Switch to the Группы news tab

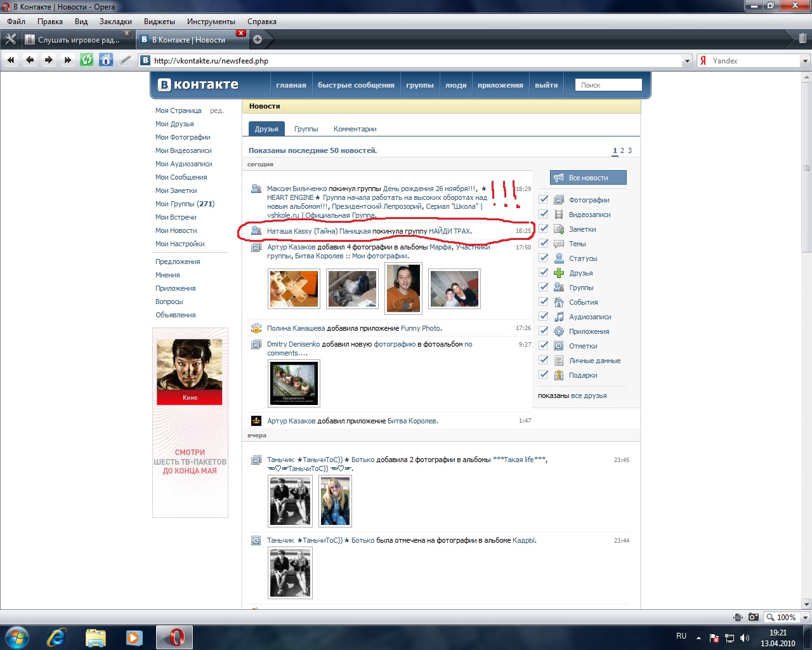point(306,129)
